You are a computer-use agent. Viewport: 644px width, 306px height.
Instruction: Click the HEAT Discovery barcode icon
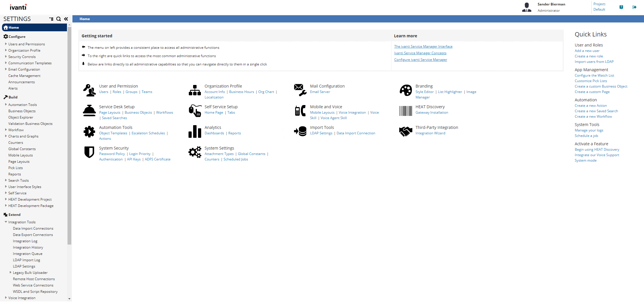pyautogui.click(x=406, y=111)
